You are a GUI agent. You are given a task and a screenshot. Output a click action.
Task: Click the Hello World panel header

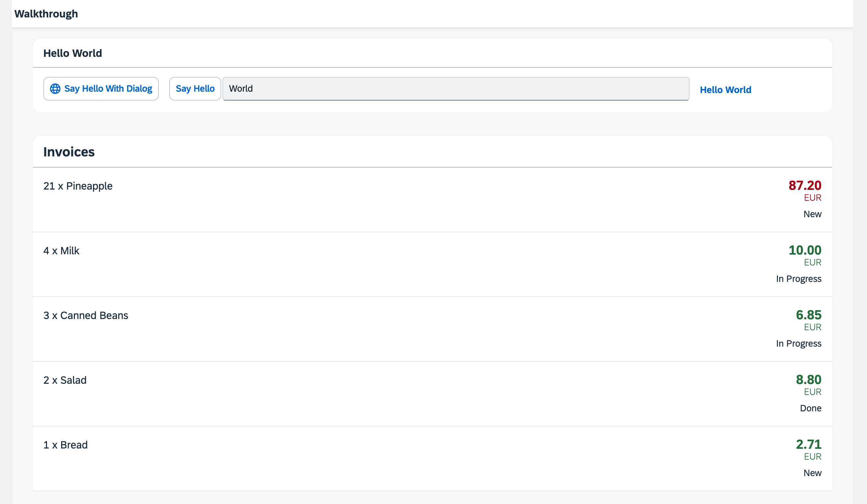click(x=73, y=53)
